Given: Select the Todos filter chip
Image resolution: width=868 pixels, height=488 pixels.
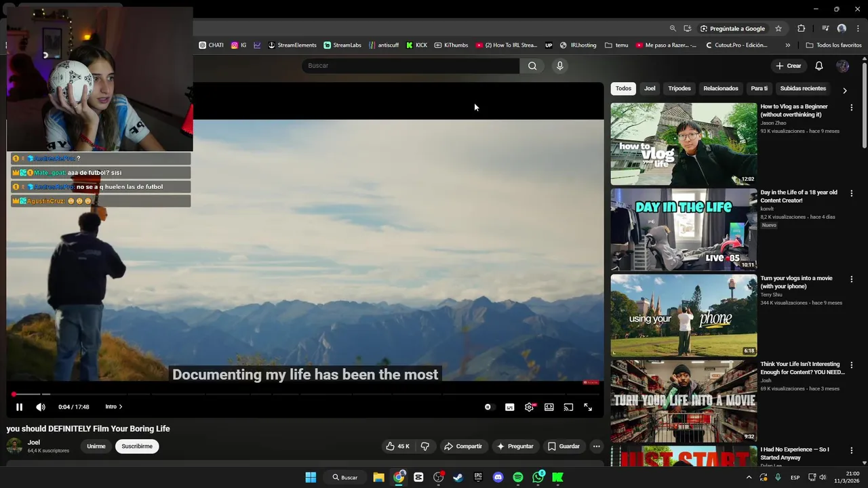Looking at the screenshot, I should coord(623,88).
